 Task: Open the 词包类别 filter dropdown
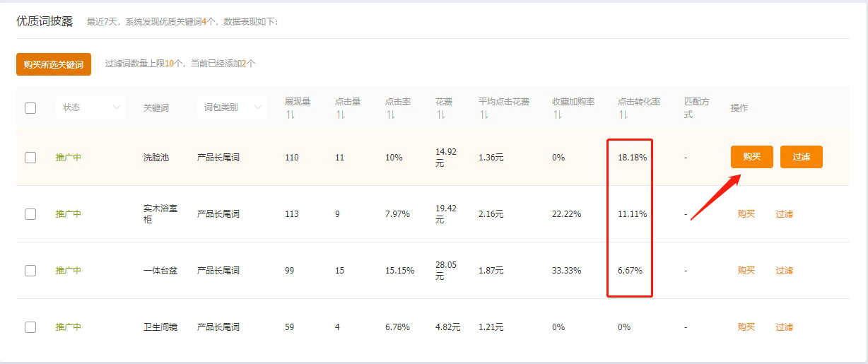click(232, 107)
